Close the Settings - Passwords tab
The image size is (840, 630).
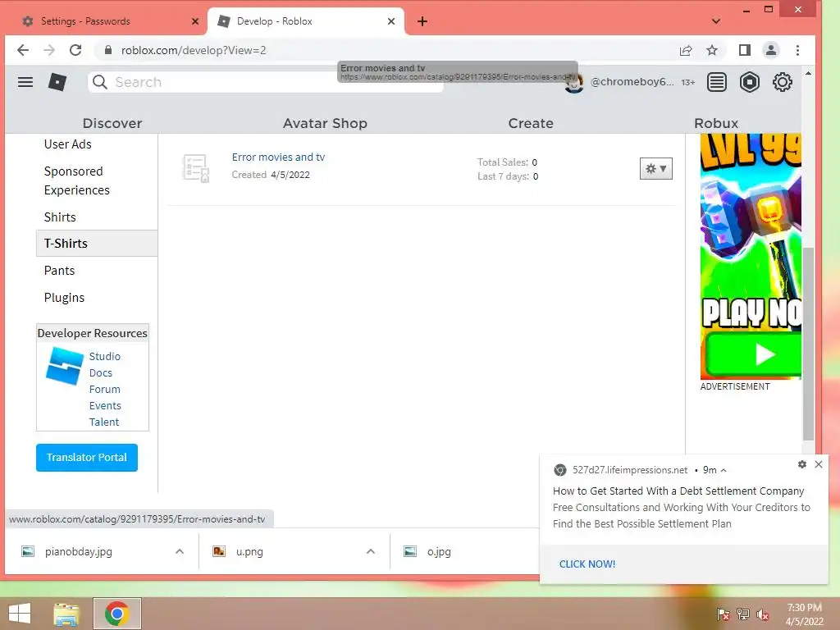[195, 21]
